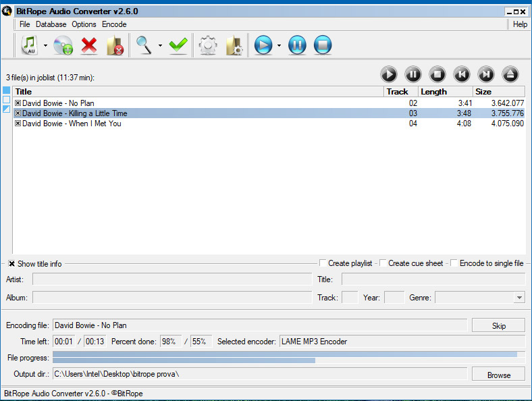The image size is (532, 401).
Task: Click the add audio CD icon
Action: (x=63, y=45)
